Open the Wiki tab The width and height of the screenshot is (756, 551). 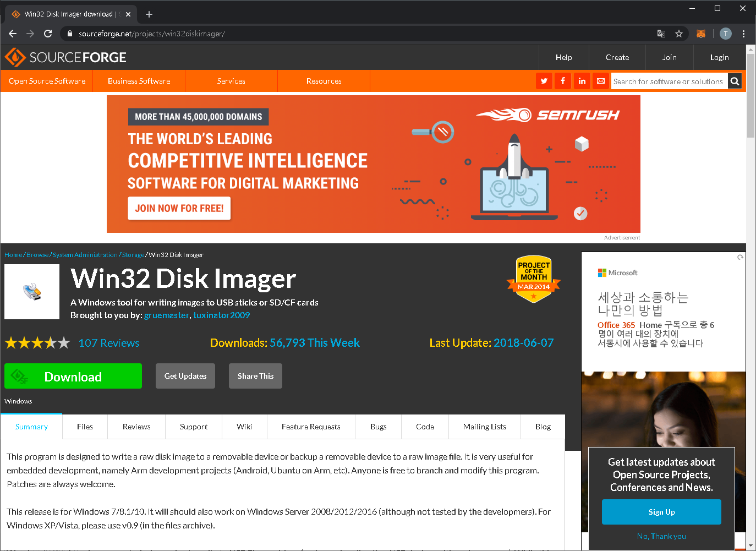click(x=244, y=427)
